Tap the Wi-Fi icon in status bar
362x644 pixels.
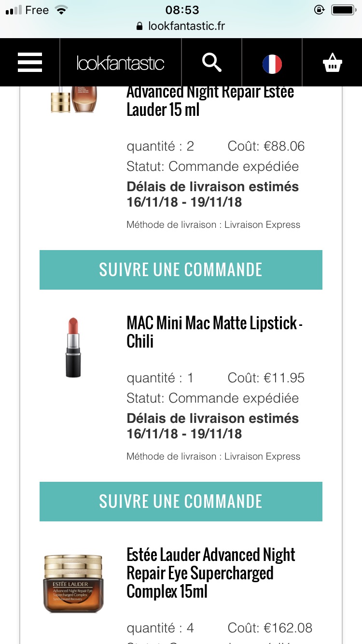coord(61,10)
